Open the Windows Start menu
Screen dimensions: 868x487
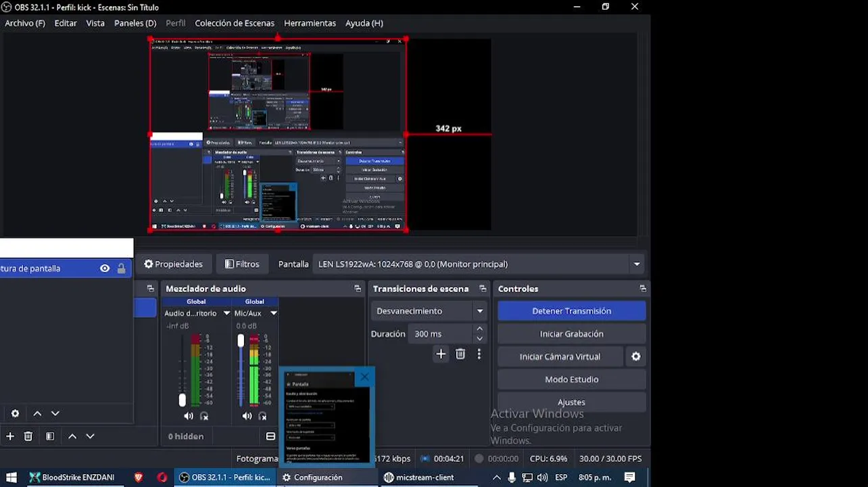(x=11, y=478)
